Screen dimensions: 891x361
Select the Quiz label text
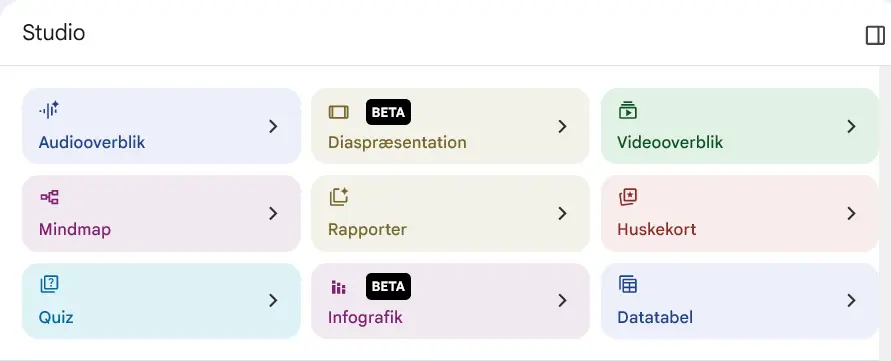pos(56,317)
